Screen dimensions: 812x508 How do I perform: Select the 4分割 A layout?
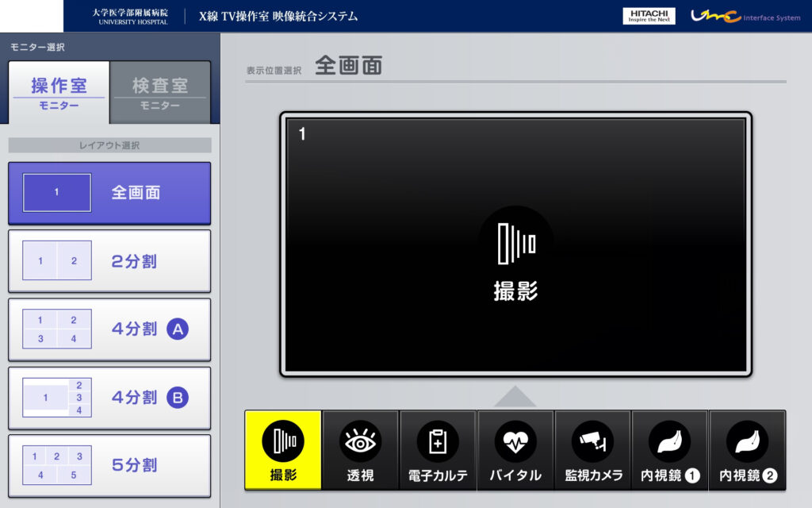point(109,329)
